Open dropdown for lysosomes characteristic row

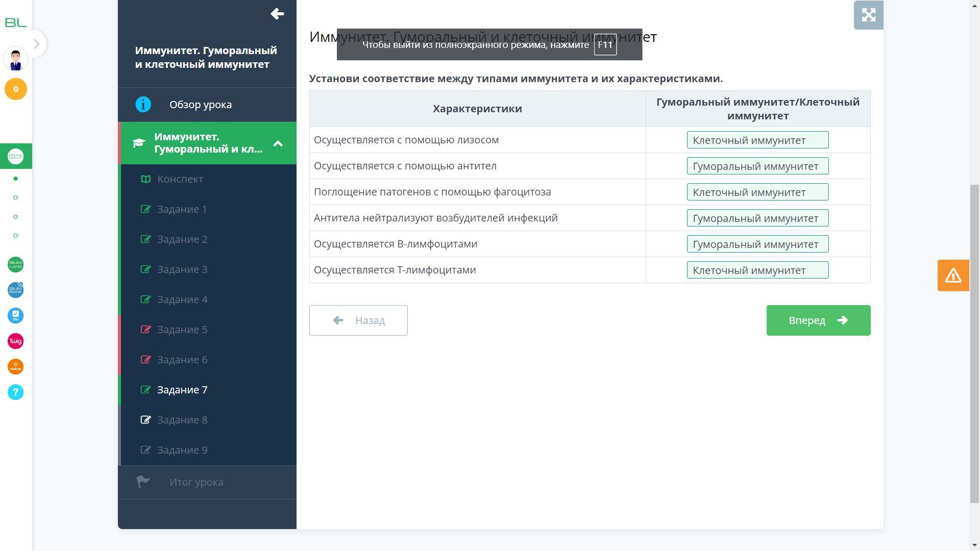coord(757,140)
